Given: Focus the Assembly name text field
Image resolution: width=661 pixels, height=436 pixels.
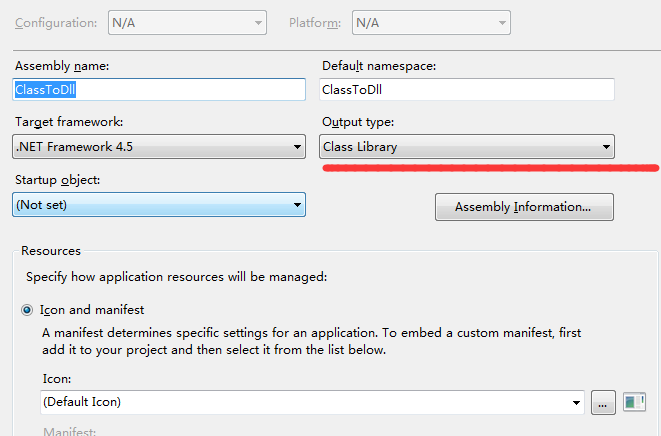Looking at the screenshot, I should click(159, 89).
